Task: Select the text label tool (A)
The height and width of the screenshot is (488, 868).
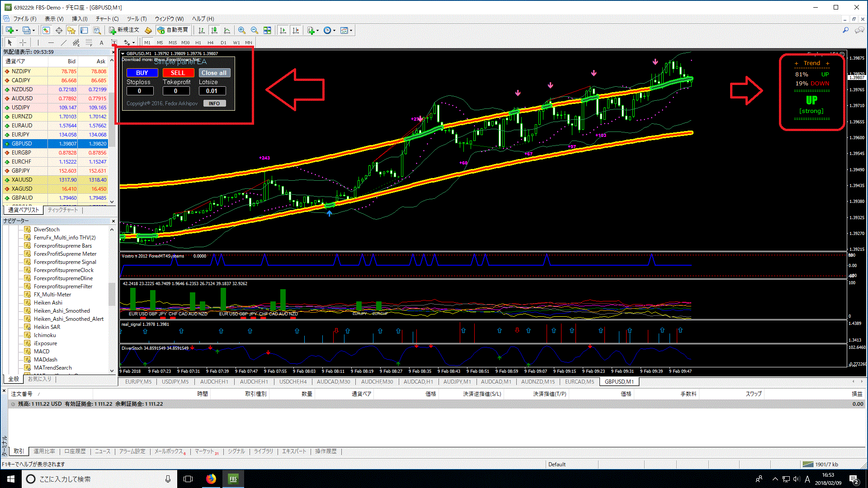Action: (101, 42)
